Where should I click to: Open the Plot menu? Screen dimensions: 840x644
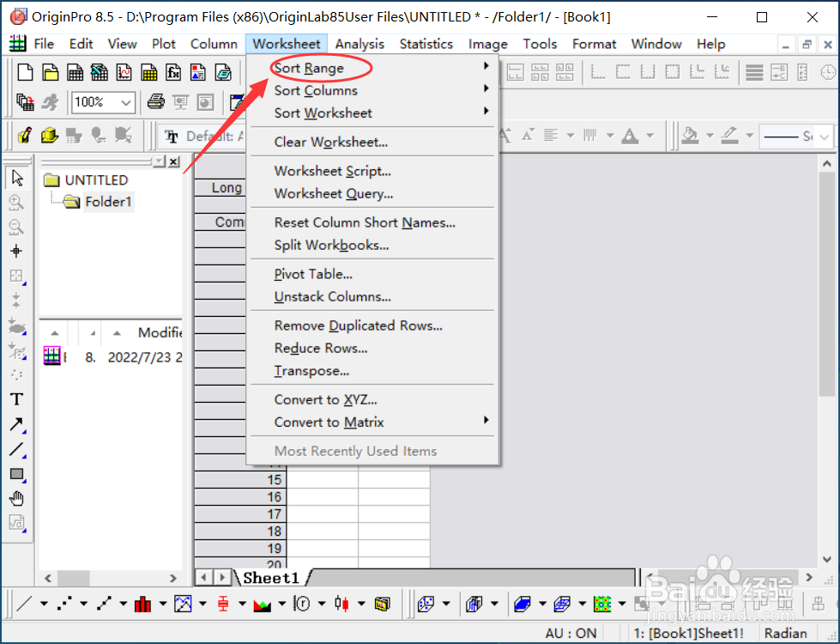coord(163,44)
